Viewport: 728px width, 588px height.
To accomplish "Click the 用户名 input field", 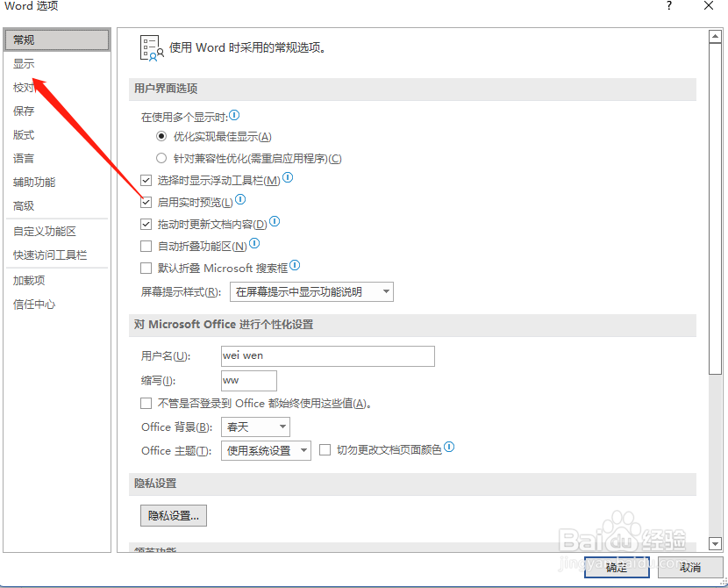I will [x=328, y=356].
